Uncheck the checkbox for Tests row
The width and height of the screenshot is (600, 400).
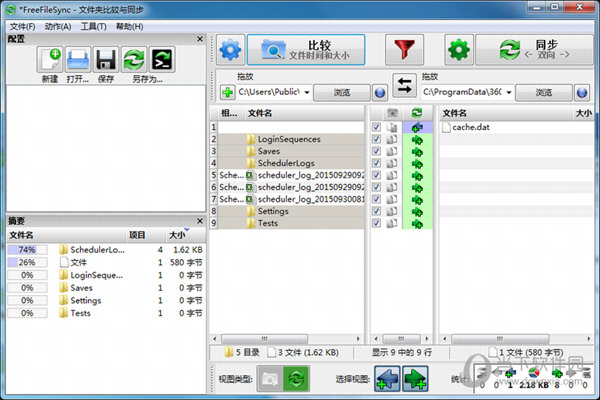pyautogui.click(x=377, y=223)
